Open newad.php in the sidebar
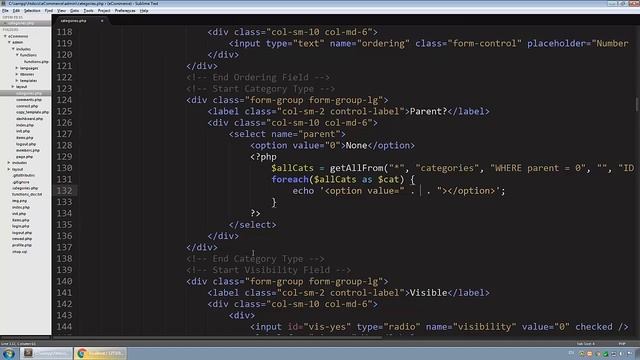 tap(22, 239)
